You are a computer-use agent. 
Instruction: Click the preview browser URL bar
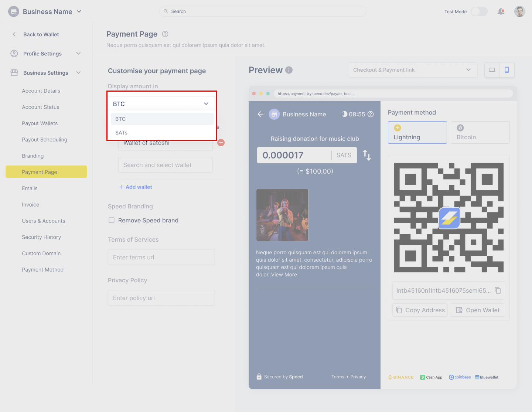tap(393, 93)
